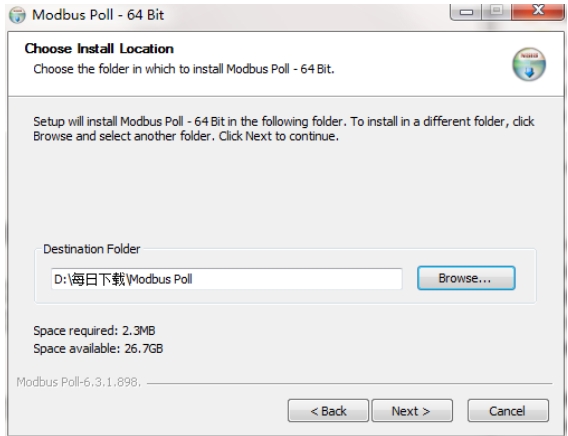The image size is (568, 436).
Task: Continue with the Next > button
Action: point(412,411)
